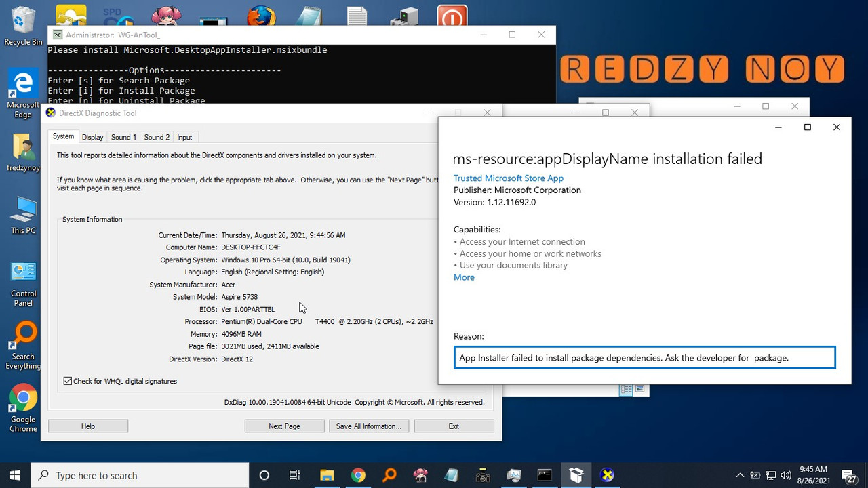Switch to the Display tab

[92, 137]
